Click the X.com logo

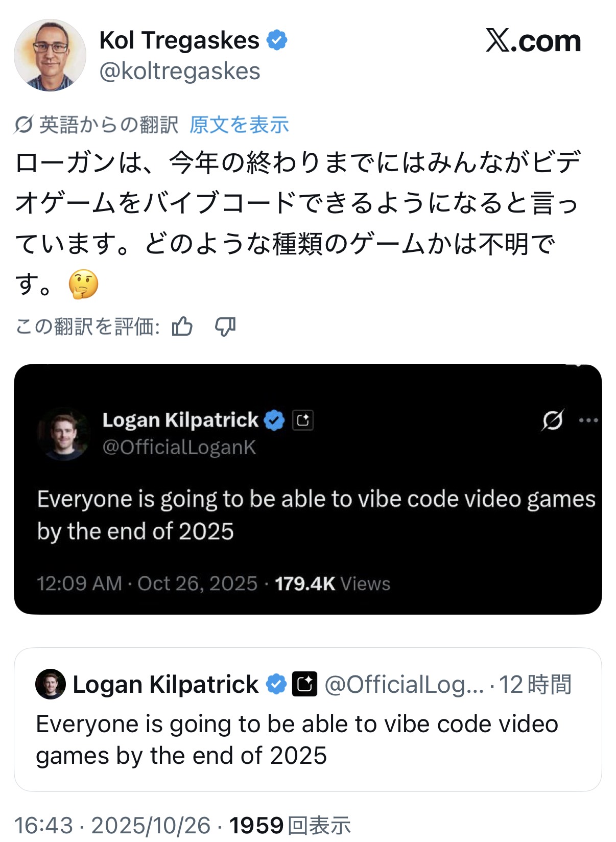pos(533,41)
